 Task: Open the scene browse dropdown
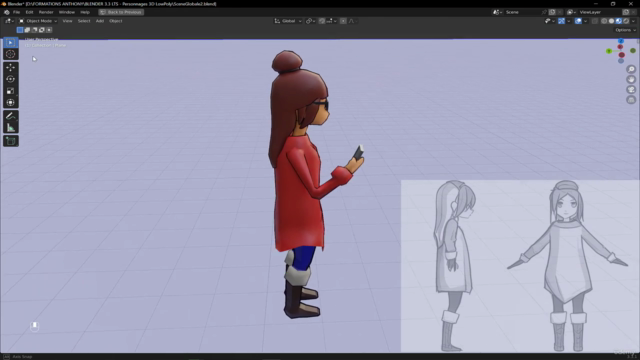point(497,12)
